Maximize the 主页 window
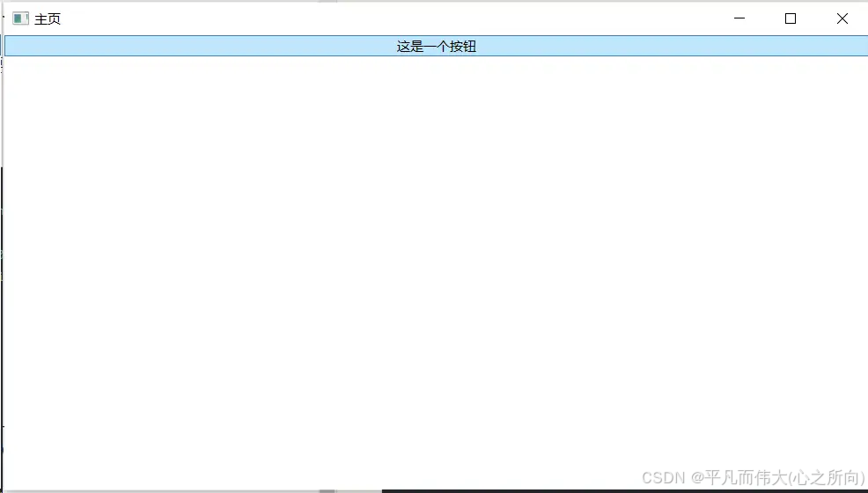This screenshot has width=868, height=493. click(x=791, y=18)
